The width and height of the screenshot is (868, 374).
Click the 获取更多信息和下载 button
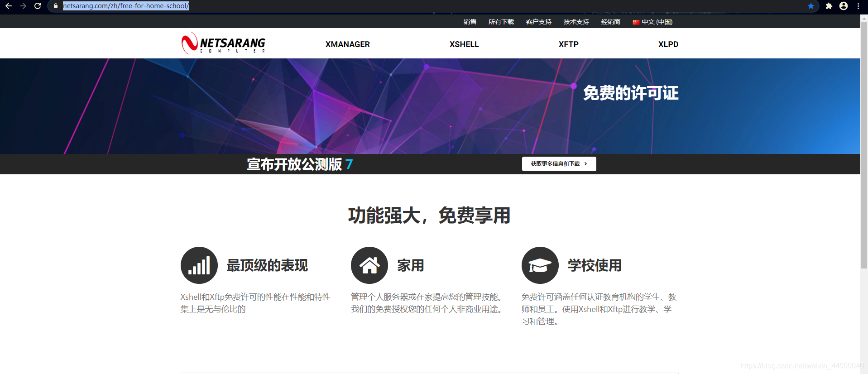(x=559, y=164)
